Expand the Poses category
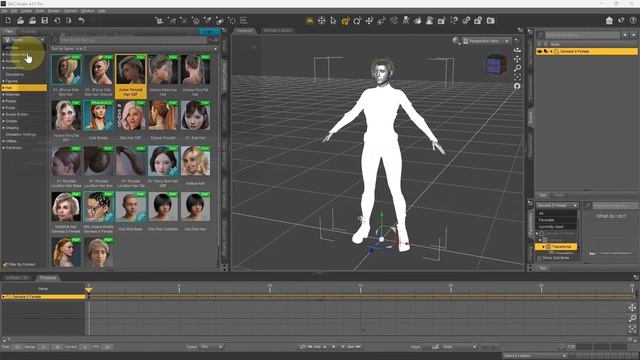Viewport: 640px width, 360px height. pos(4,101)
